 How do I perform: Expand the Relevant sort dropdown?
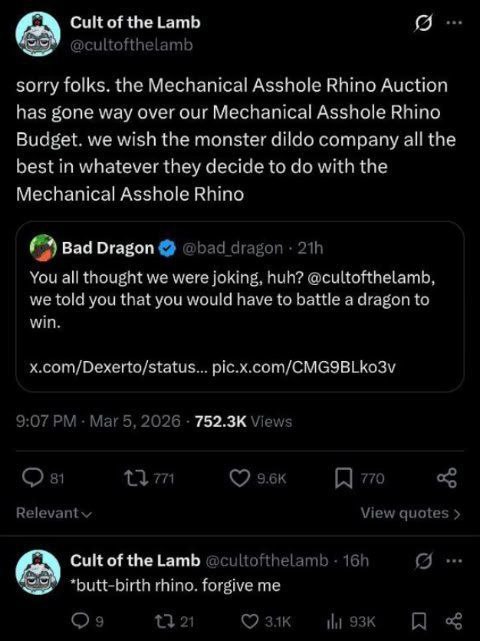click(x=54, y=513)
